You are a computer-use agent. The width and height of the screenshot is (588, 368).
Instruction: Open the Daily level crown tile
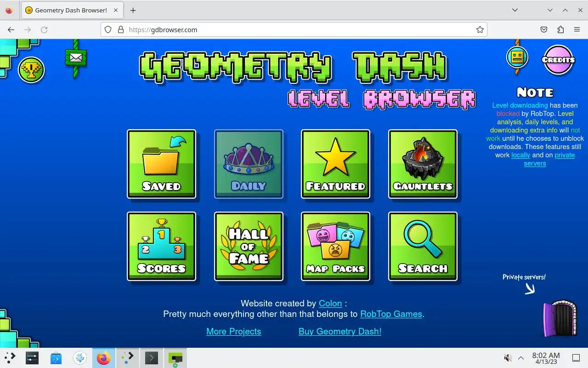(x=249, y=164)
